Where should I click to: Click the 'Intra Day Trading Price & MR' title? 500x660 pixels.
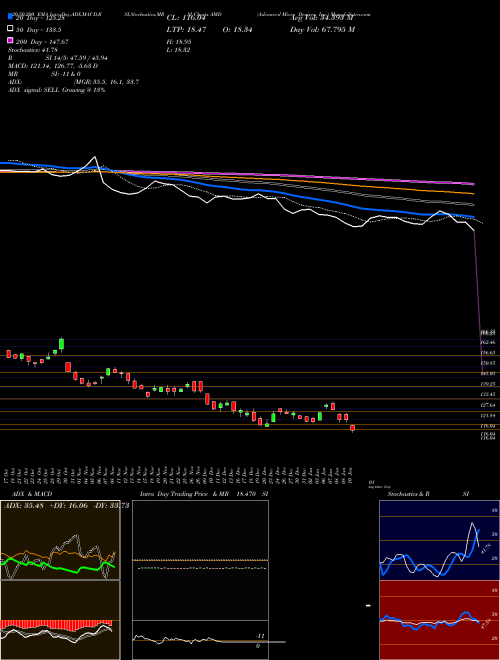pyautogui.click(x=186, y=494)
